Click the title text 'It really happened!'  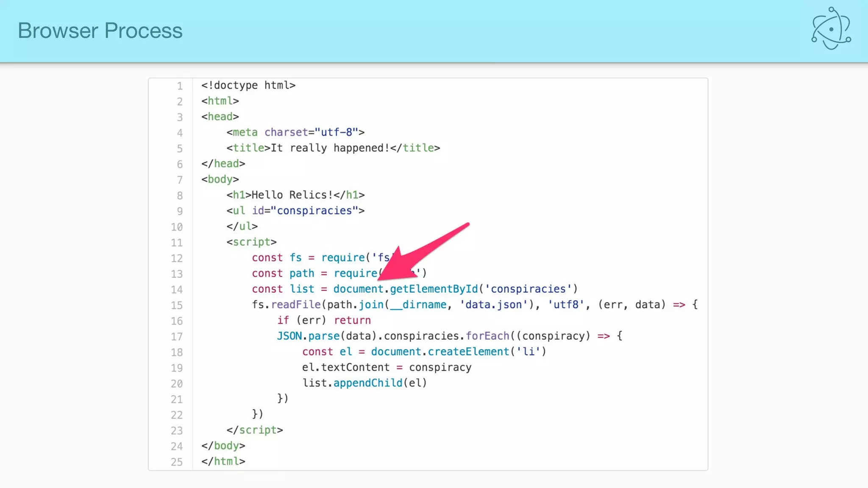330,148
